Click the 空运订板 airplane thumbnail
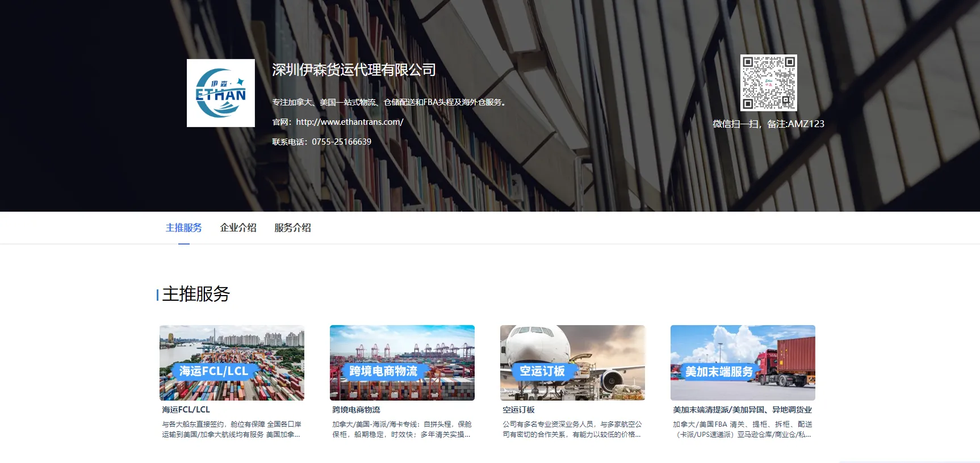The width and height of the screenshot is (980, 463). pyautogui.click(x=572, y=363)
